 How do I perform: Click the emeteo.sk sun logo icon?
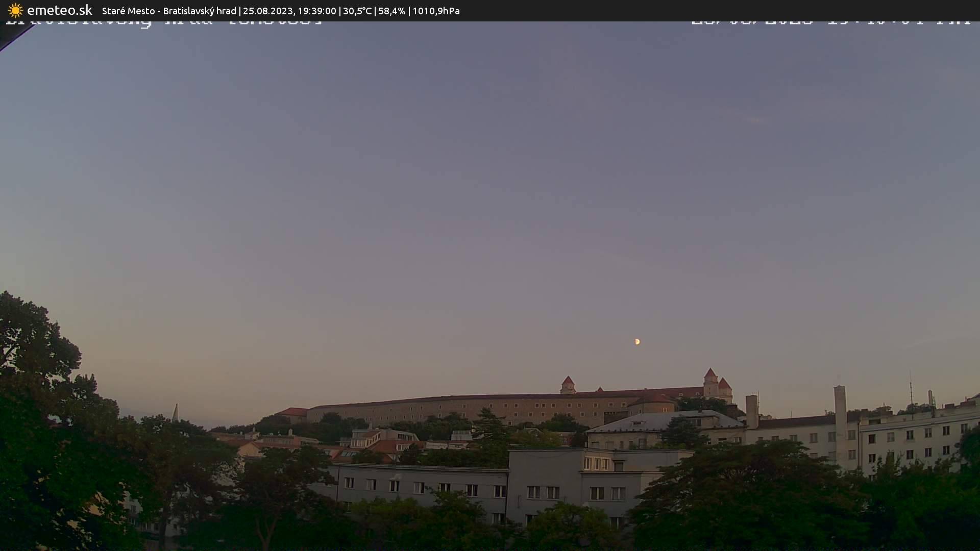pyautogui.click(x=15, y=11)
